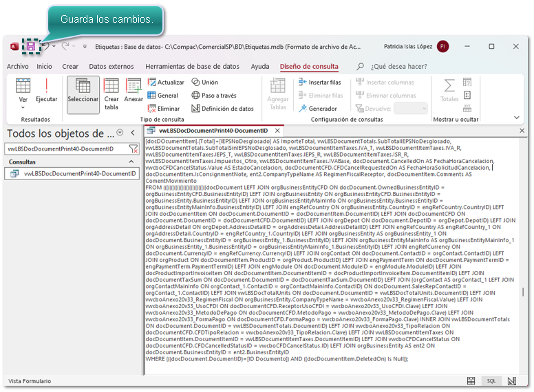Screen dimensions: 534x392
Task: Click the navigation pane search field
Action: pos(67,149)
